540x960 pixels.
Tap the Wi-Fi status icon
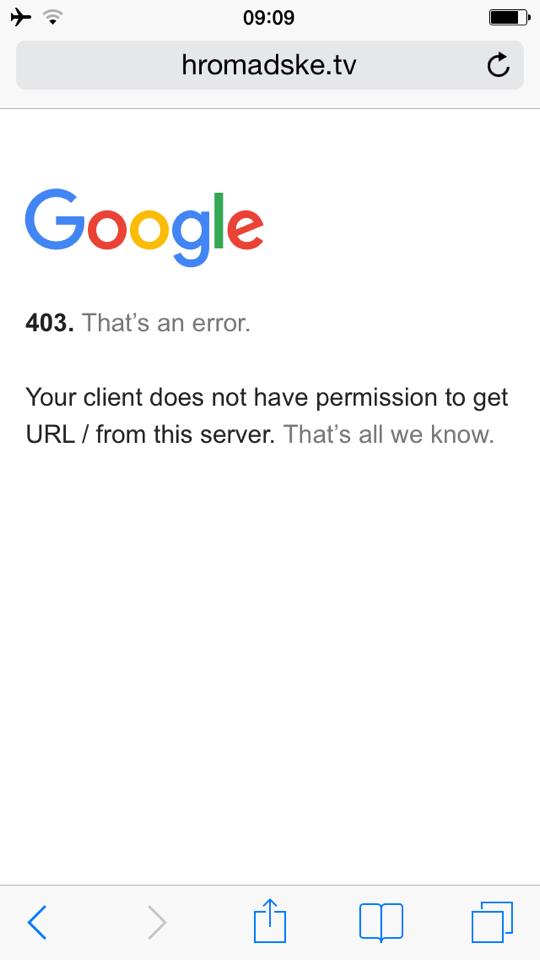coord(54,18)
